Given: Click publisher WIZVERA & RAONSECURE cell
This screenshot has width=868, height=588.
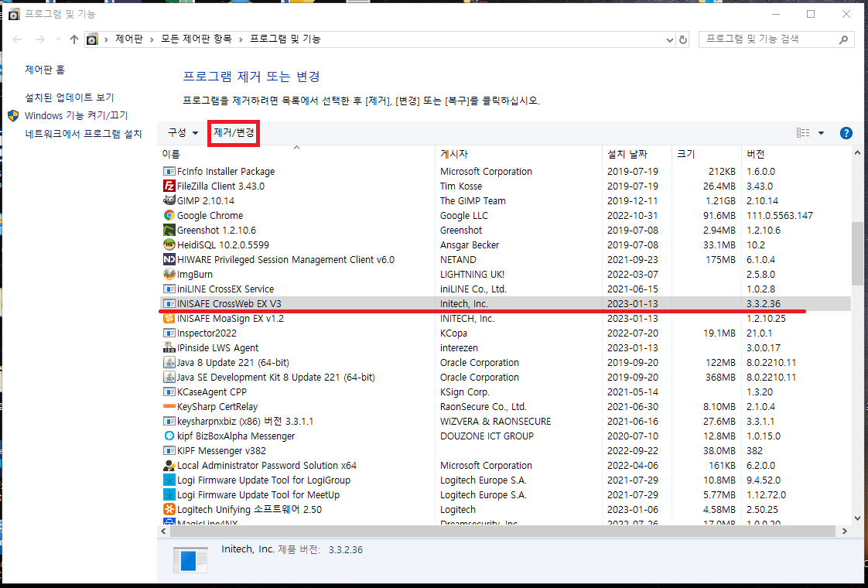Looking at the screenshot, I should [495, 422].
